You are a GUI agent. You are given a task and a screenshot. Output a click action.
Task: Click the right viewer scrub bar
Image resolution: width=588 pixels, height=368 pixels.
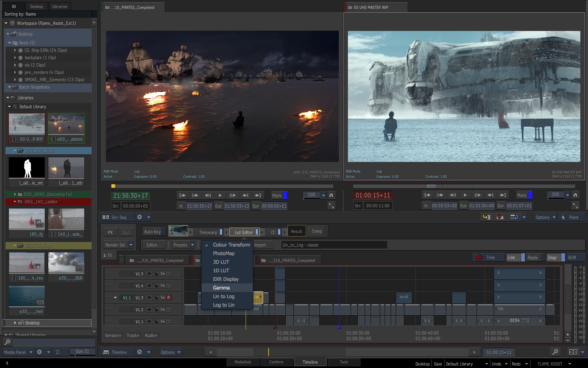point(464,186)
